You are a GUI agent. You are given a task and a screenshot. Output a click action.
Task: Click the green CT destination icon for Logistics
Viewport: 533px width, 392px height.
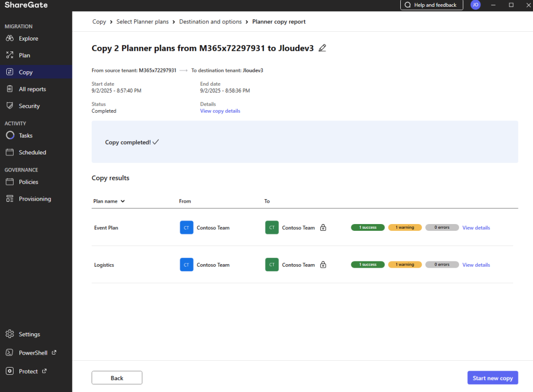coord(272,265)
